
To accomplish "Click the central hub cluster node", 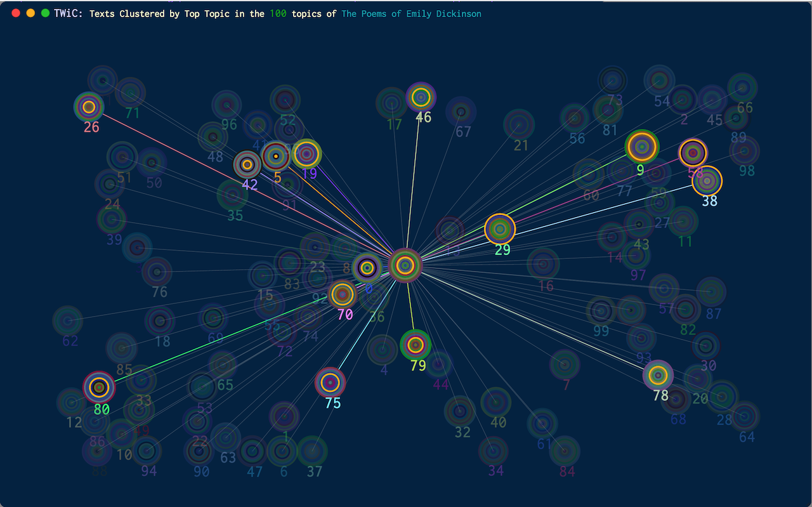I will coord(405,266).
